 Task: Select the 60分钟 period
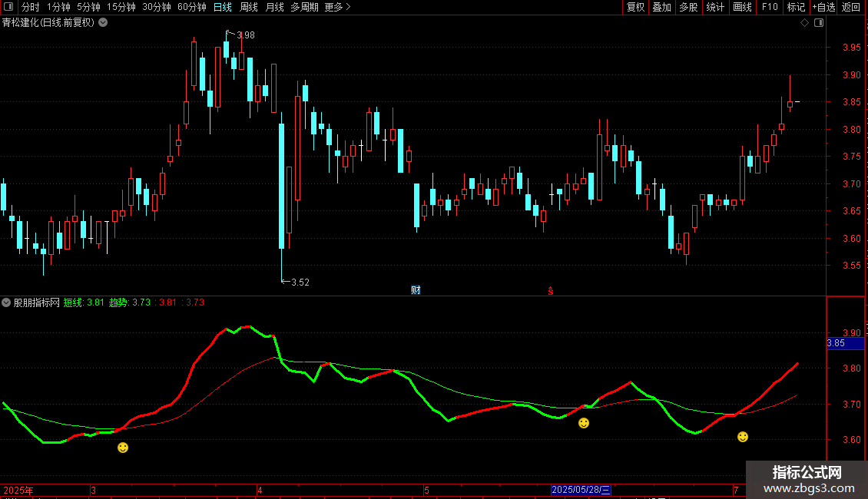192,7
